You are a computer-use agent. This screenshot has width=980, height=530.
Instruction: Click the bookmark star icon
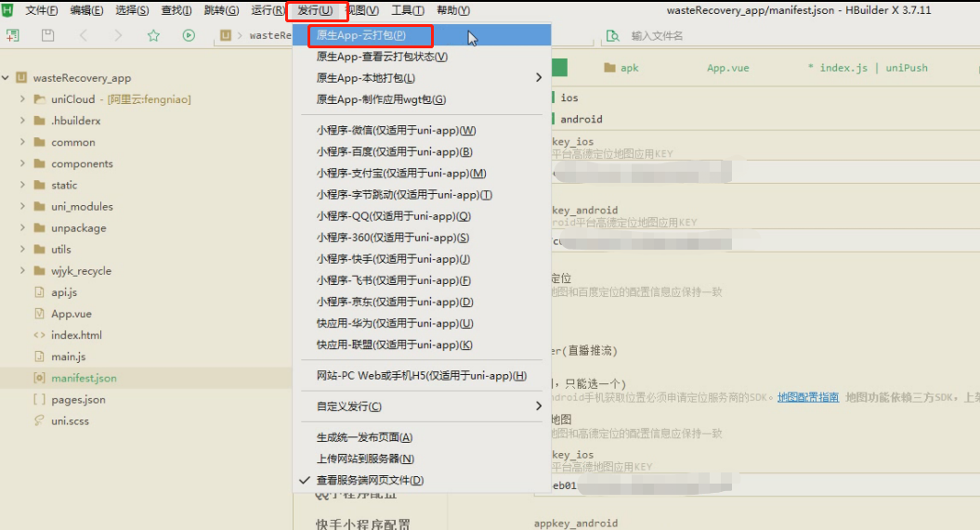pos(153,35)
